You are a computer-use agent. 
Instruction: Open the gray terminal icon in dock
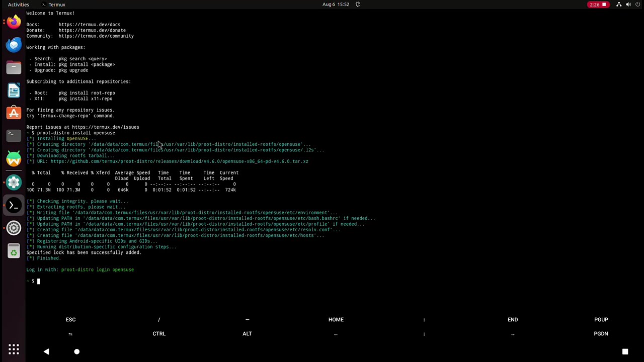14,136
